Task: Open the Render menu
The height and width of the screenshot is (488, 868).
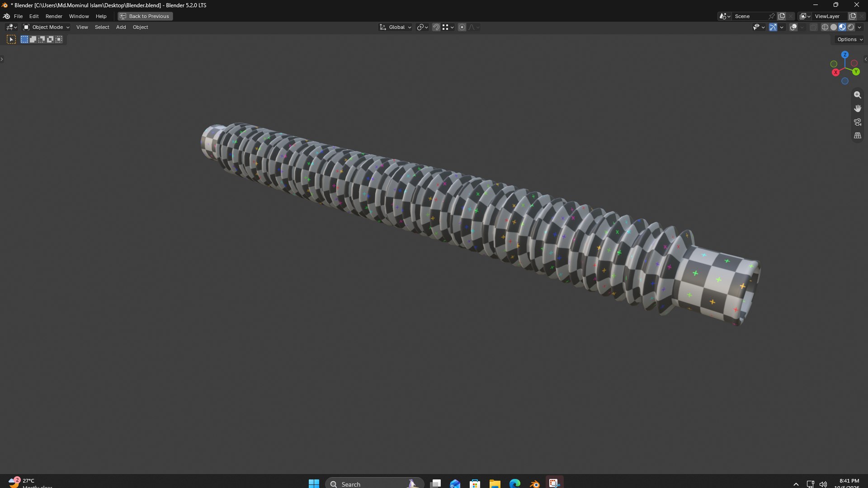Action: pyautogui.click(x=54, y=16)
